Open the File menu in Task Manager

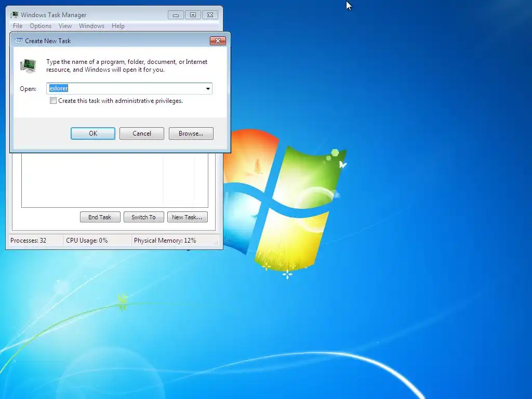[x=18, y=26]
